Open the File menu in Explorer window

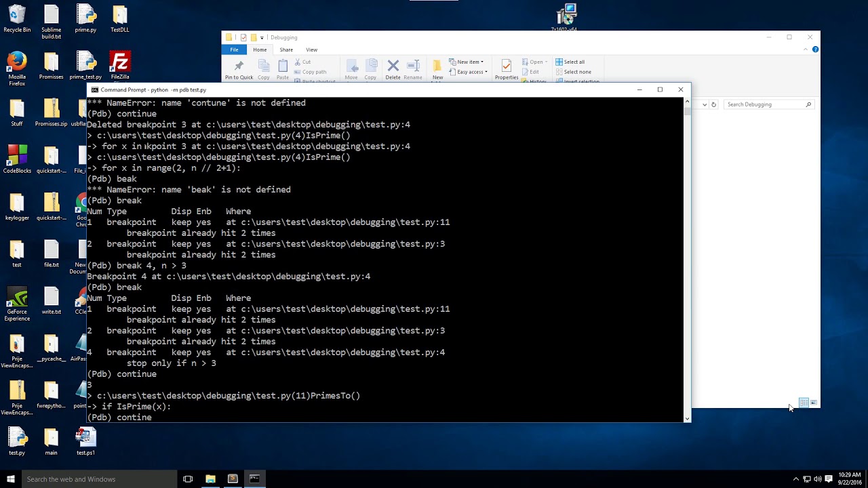(x=234, y=49)
